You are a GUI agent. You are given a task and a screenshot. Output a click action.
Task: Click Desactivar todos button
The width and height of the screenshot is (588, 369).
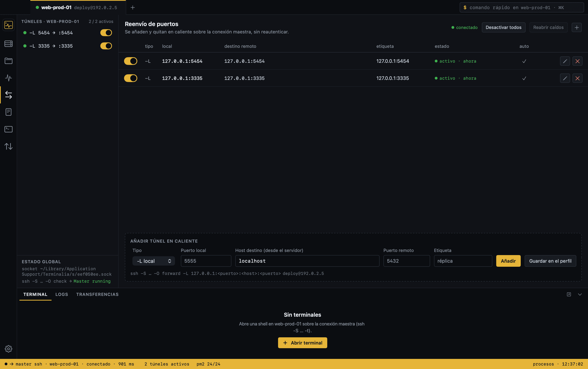click(x=504, y=27)
